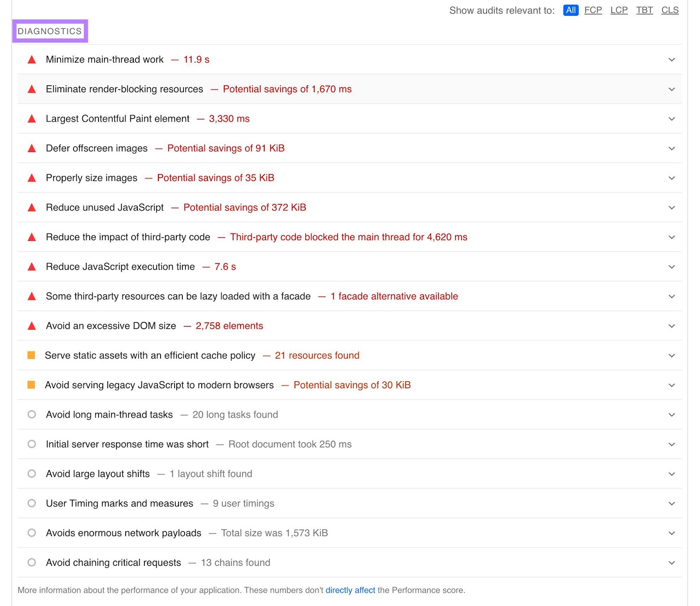Expand the Reduce the impact of third-party code audit

pyautogui.click(x=671, y=237)
